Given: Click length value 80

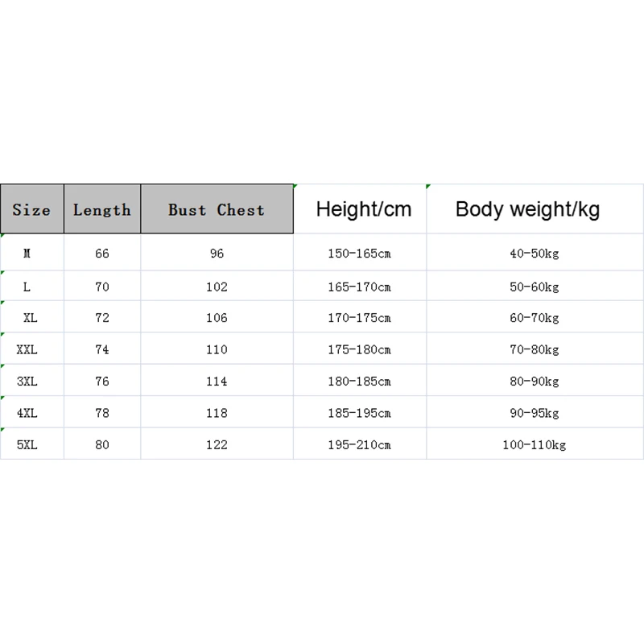Looking at the screenshot, I should coord(101,444).
